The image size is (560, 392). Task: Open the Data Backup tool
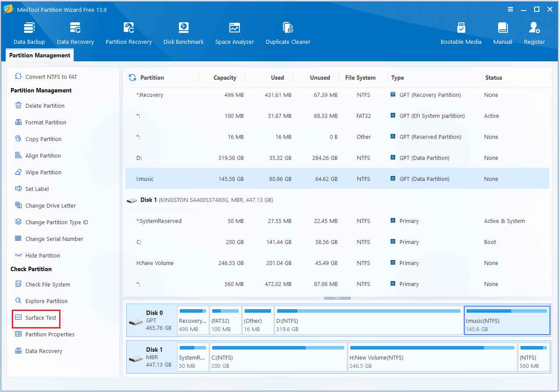29,33
